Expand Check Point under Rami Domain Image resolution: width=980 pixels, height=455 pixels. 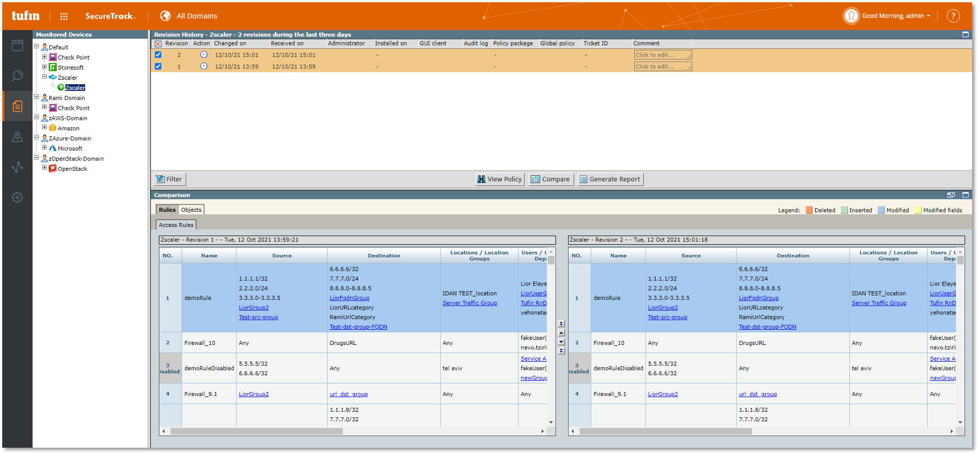44,107
